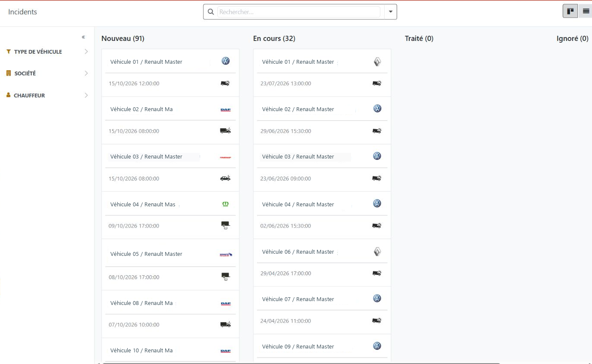Image resolution: width=592 pixels, height=364 pixels.
Task: Click the van accident icon dated 23/07/2026 13:00:00
Action: pyautogui.click(x=377, y=83)
